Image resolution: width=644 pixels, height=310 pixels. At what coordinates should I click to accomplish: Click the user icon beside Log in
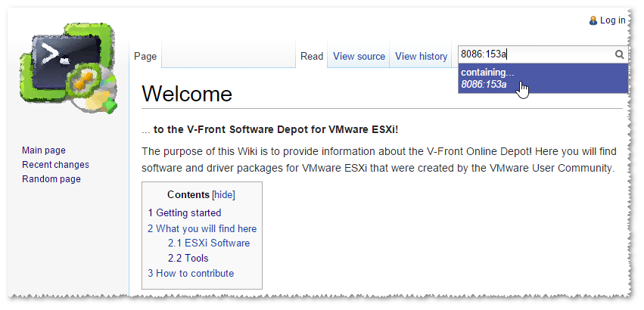[593, 20]
